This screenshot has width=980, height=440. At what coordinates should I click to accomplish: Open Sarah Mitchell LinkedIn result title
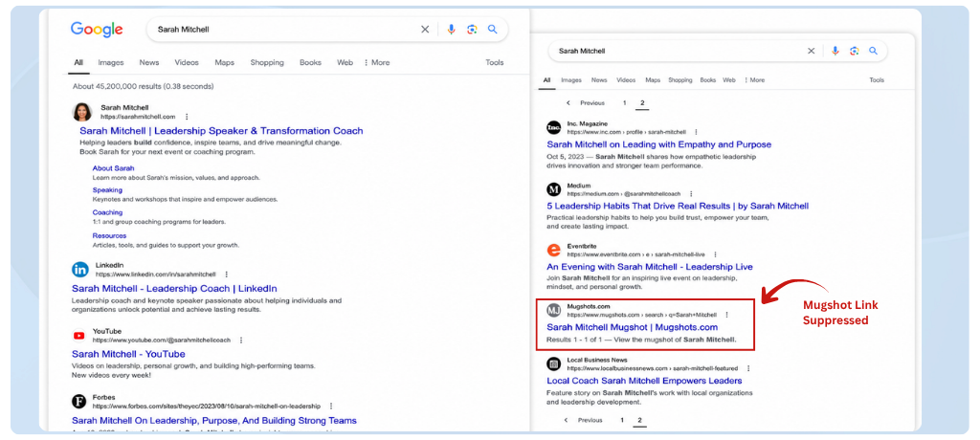point(174,289)
